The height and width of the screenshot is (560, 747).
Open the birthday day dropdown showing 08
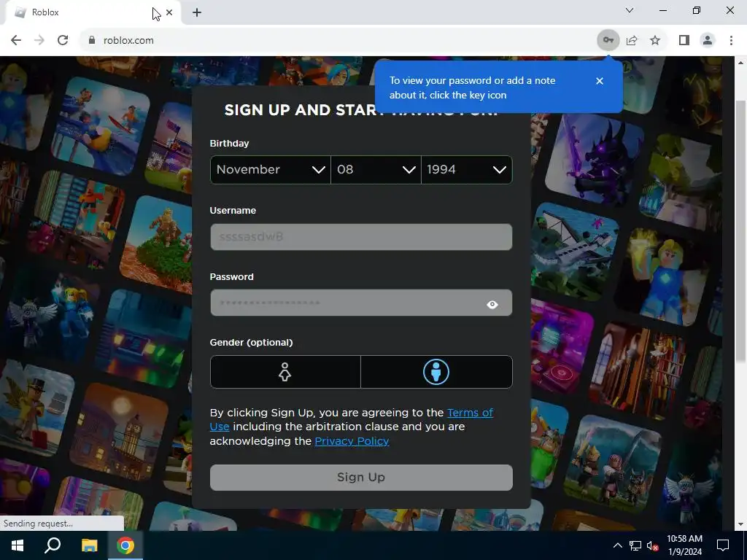376,169
